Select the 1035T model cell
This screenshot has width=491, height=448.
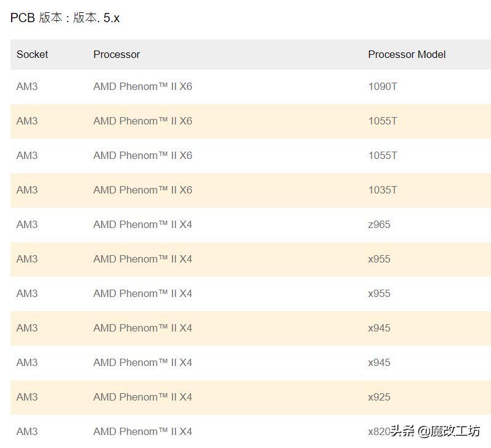383,190
